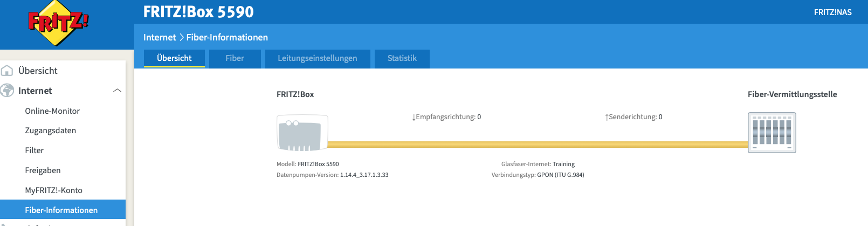Select Fiber-Informationen in sidebar

(x=63, y=210)
